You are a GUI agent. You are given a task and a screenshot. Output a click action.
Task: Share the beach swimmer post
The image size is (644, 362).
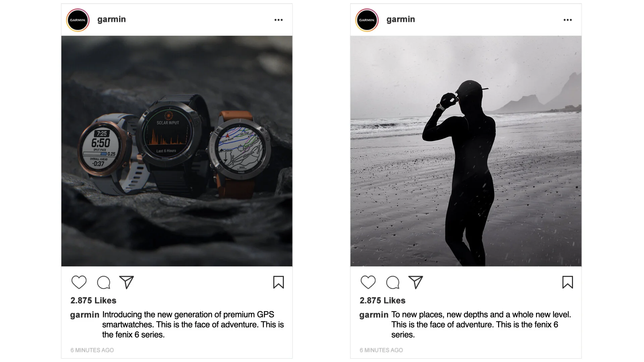(x=416, y=282)
